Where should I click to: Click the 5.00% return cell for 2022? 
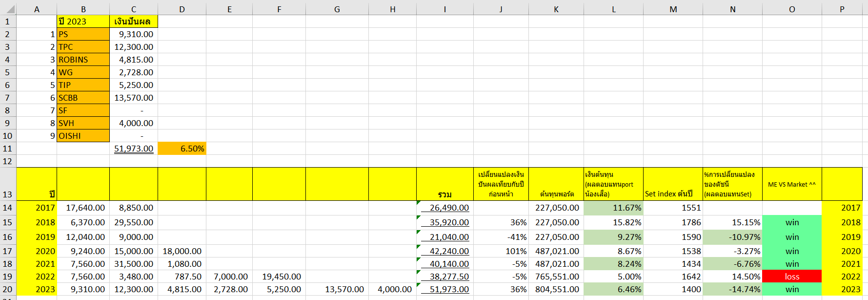(x=613, y=277)
